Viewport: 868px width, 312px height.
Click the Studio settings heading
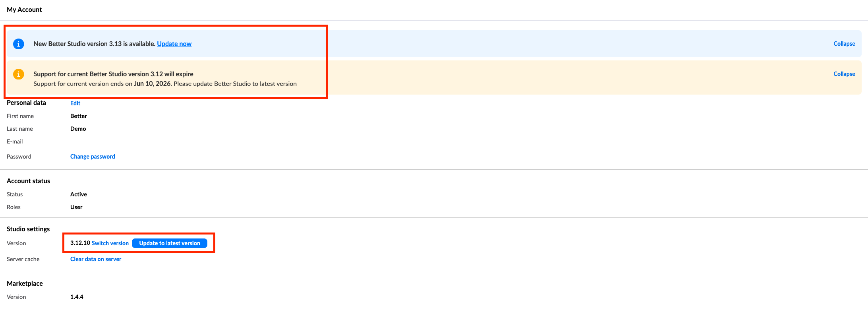pos(28,229)
